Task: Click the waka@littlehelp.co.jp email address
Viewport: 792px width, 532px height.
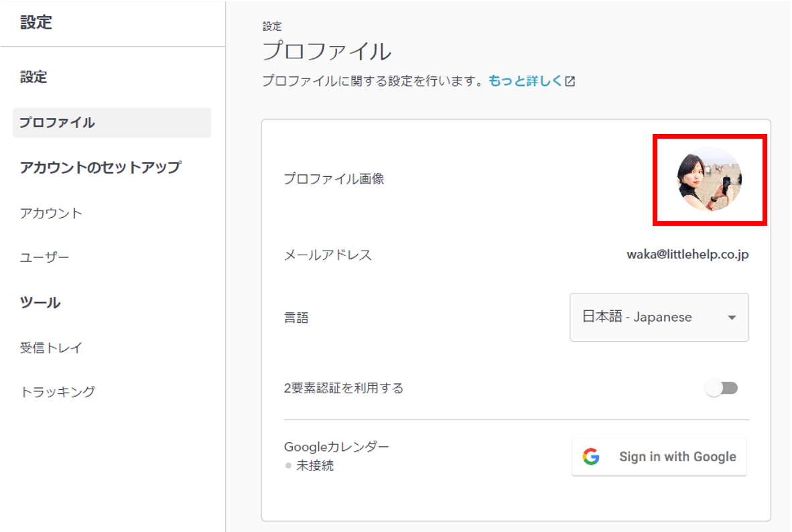Action: [687, 255]
